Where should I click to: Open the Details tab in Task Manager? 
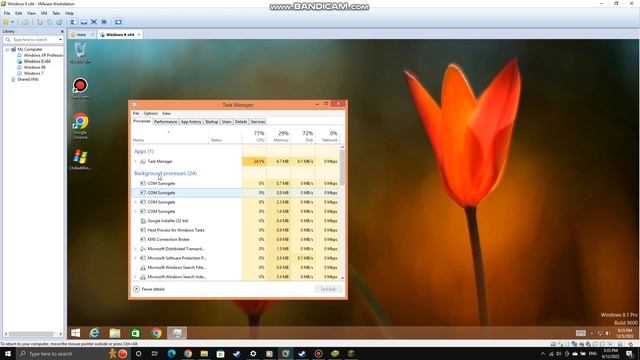(241, 122)
